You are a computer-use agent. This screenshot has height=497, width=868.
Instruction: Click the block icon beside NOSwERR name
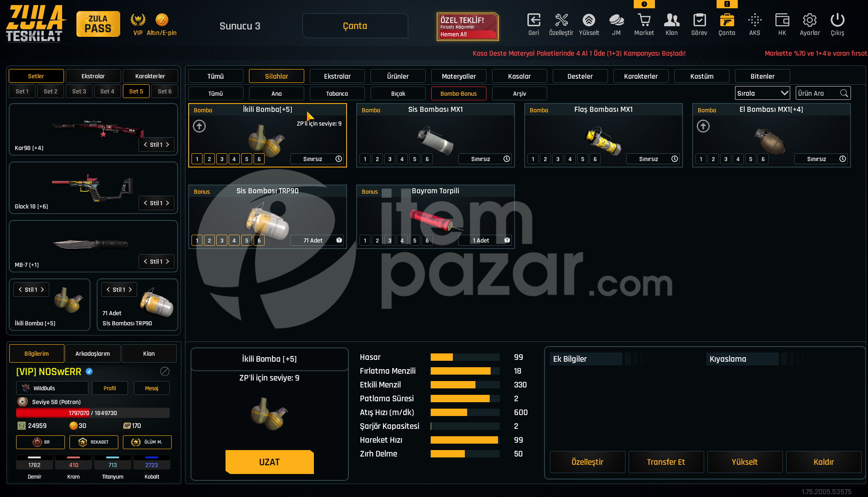(x=165, y=371)
